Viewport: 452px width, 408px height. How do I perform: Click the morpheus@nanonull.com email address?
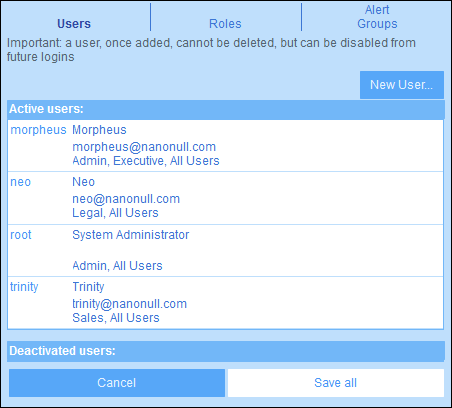pyautogui.click(x=144, y=147)
